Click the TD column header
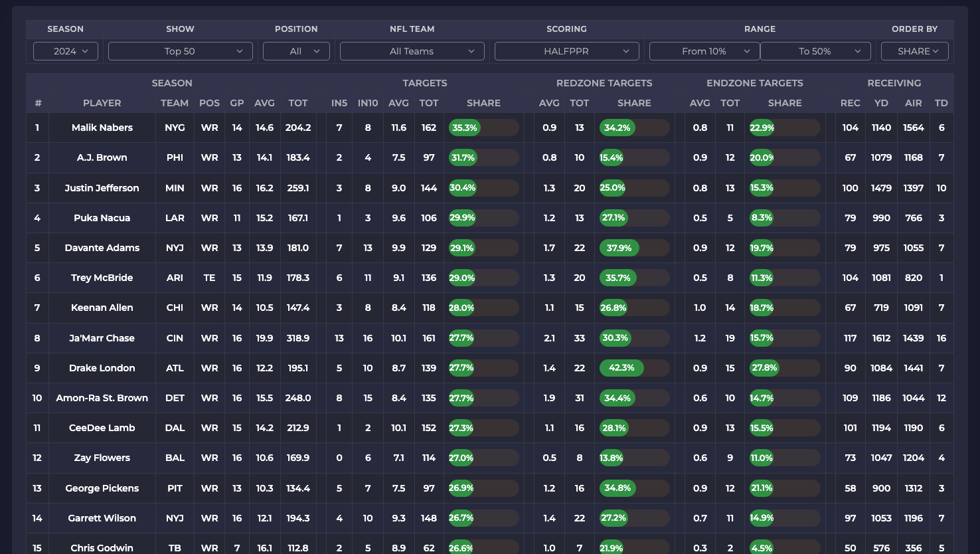The height and width of the screenshot is (554, 980). [x=941, y=103]
